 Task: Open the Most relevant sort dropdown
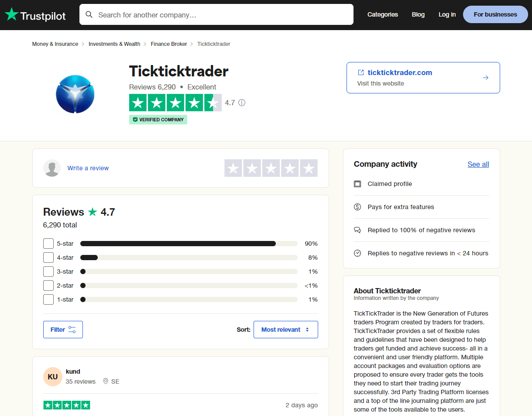(x=285, y=330)
